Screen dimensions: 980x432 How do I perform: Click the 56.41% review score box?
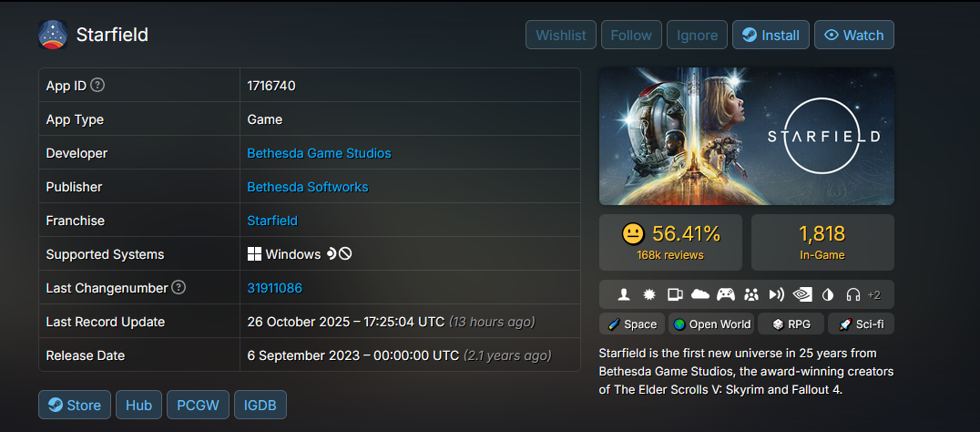pyautogui.click(x=670, y=242)
